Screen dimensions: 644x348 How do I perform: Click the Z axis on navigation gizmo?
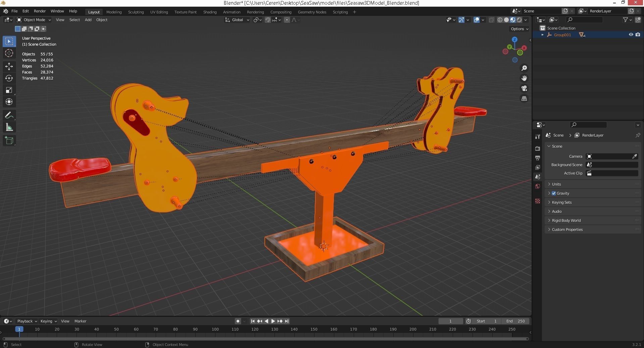[x=514, y=40]
